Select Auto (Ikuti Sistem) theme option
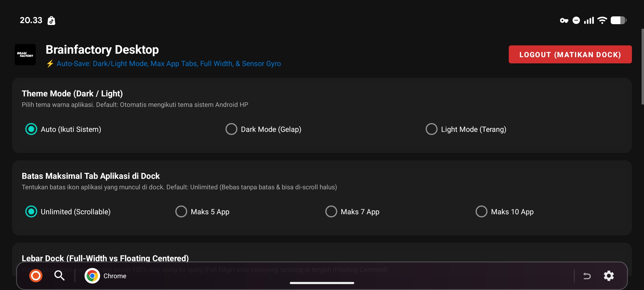The width and height of the screenshot is (644, 290). click(63, 129)
